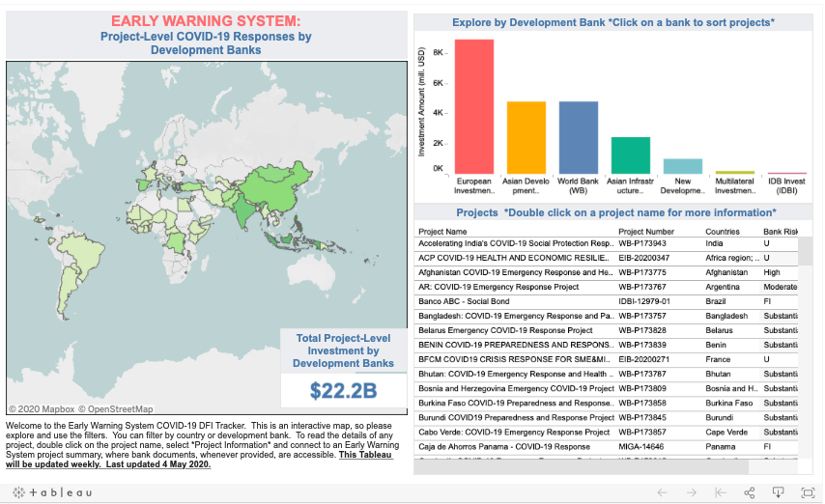Click the Brazil country cell
Viewport: 825px width, 504px height.
click(x=716, y=301)
